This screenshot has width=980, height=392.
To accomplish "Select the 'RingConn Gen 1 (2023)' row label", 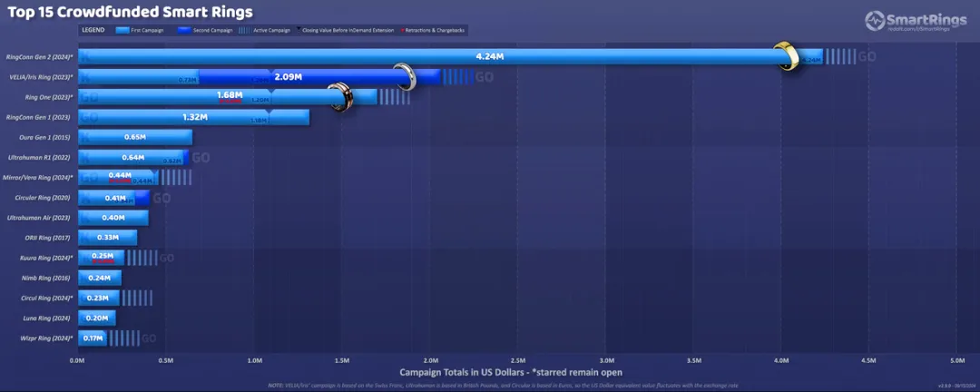I will pos(39,117).
